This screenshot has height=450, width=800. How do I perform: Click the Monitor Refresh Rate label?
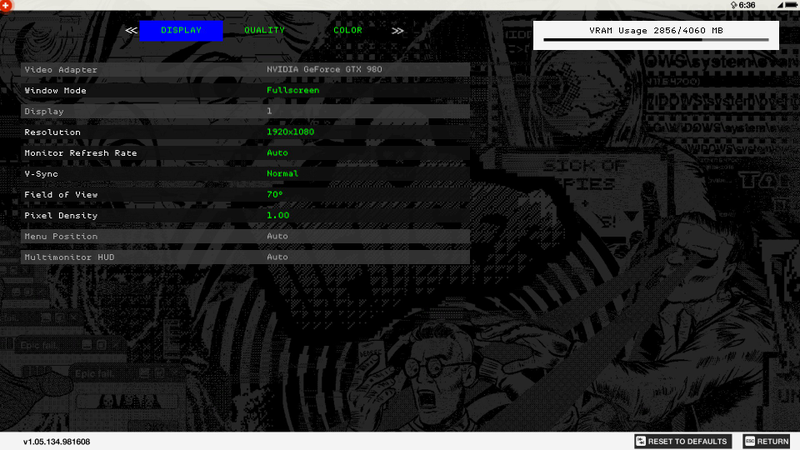[x=81, y=153]
